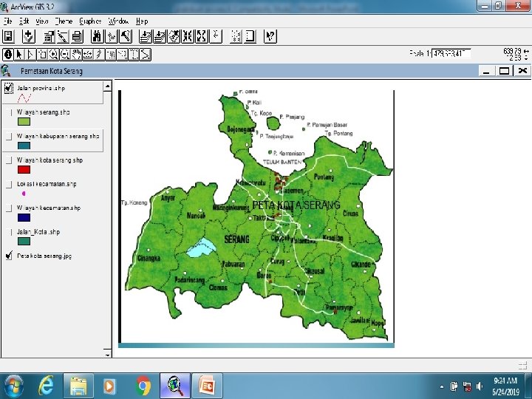Click the context Help arrow icon
This screenshot has height=399, width=532.
(x=270, y=36)
